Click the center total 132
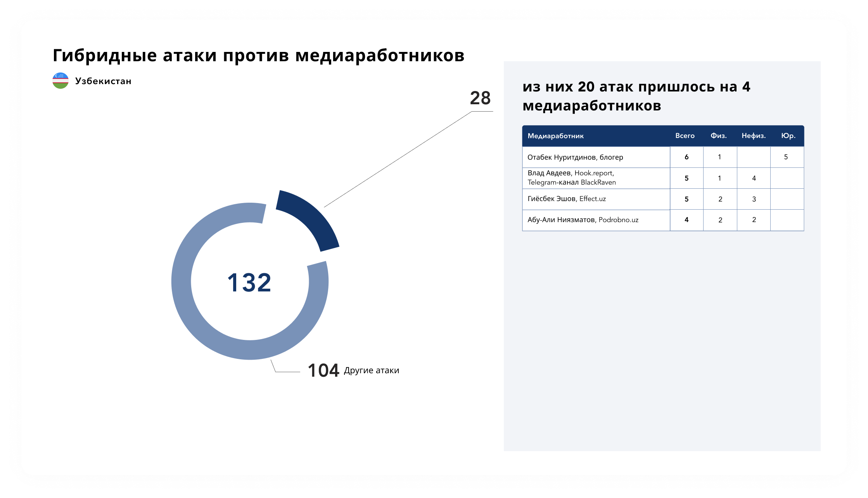The width and height of the screenshot is (868, 498). pos(249,282)
